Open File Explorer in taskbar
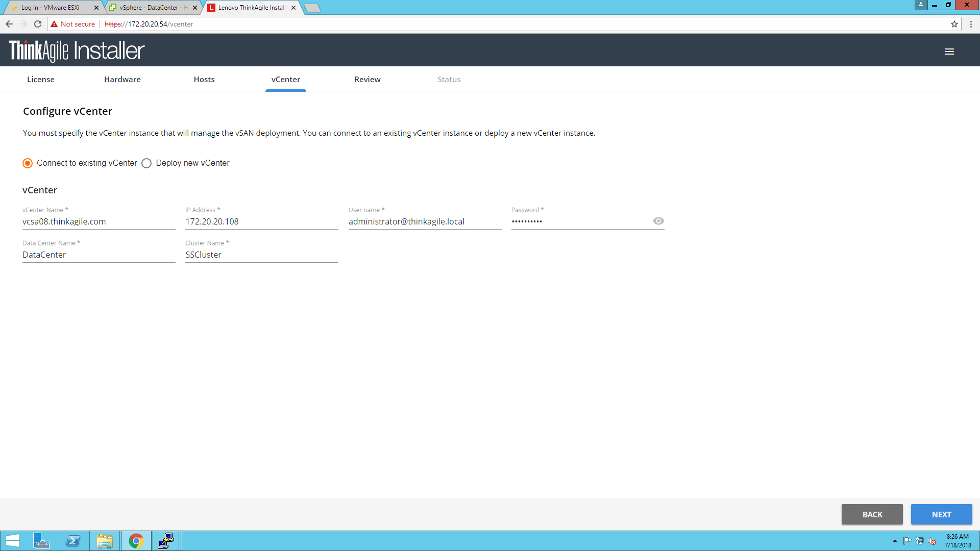This screenshot has height=551, width=980. pos(105,541)
